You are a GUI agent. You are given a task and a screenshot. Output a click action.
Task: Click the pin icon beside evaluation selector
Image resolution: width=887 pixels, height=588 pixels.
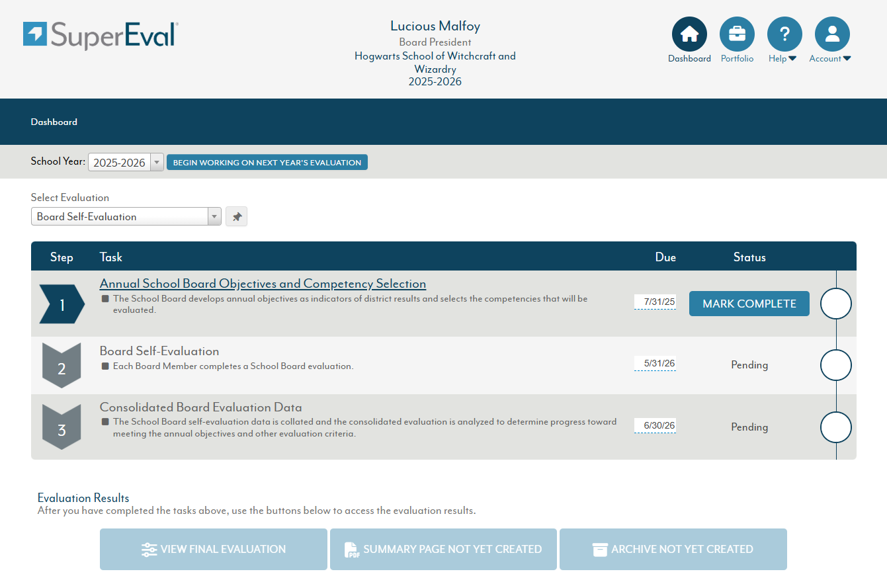coord(236,216)
